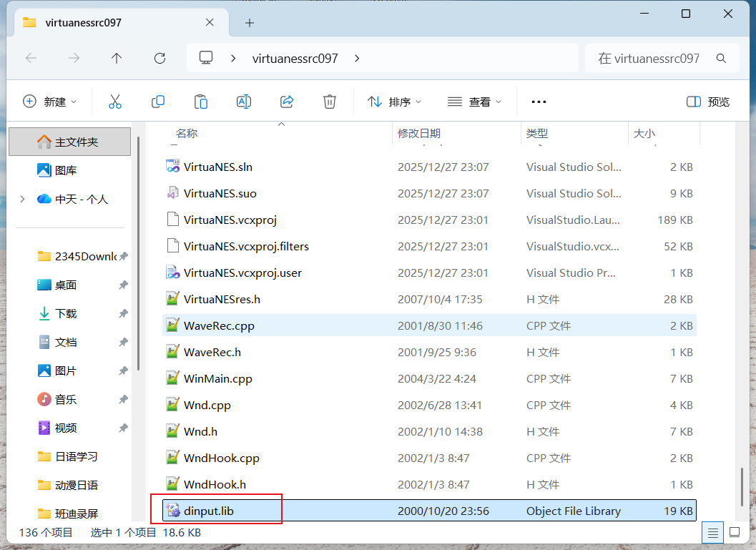The width and height of the screenshot is (756, 550).
Task: Click the VirtuaNES.suo file icon
Action: pyautogui.click(x=172, y=193)
